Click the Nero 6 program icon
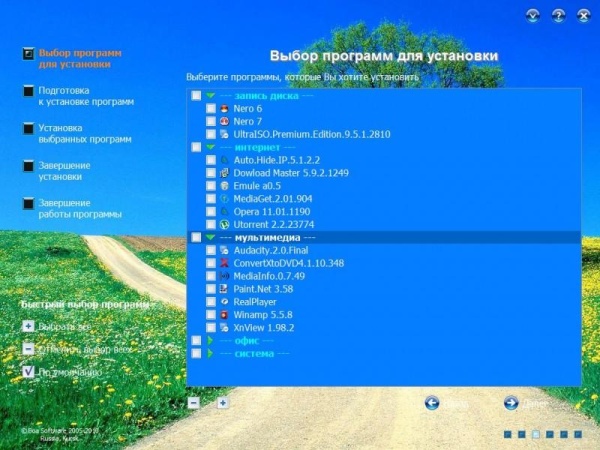600x450 pixels. pos(225,109)
